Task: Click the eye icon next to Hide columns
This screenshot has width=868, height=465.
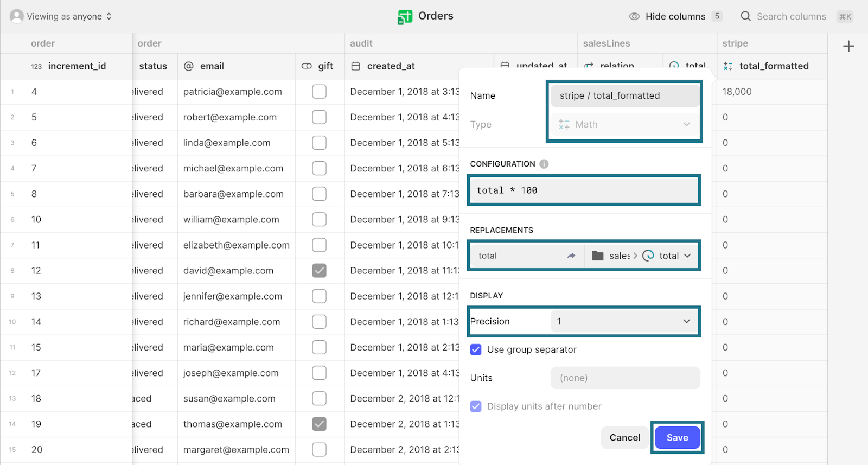Action: click(634, 16)
